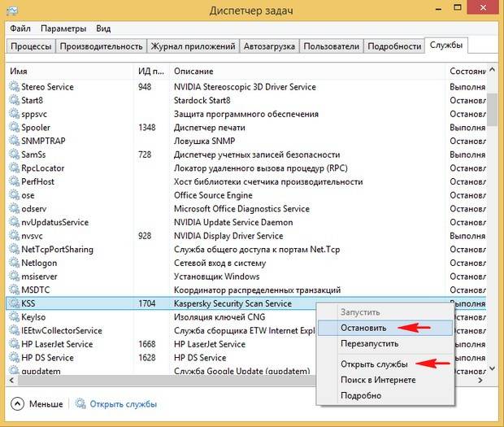The height and width of the screenshot is (427, 504).
Task: Click the gear icon beside nvsvc
Action: tap(14, 236)
